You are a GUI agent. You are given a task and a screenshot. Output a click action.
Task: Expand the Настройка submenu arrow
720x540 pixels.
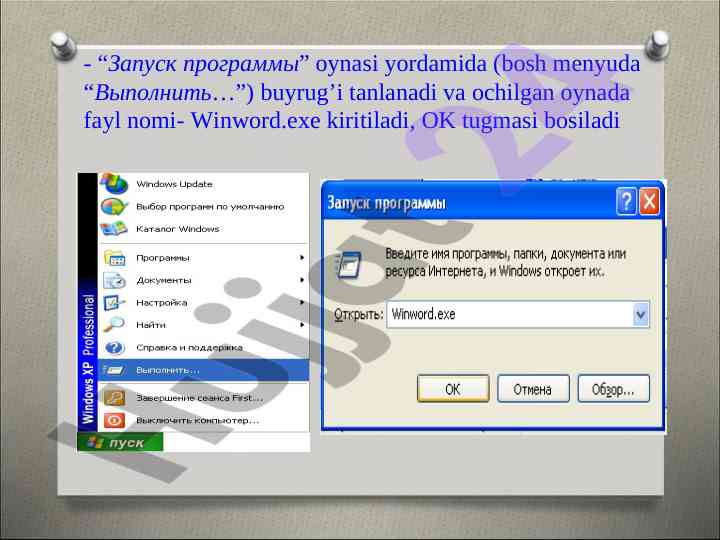click(x=302, y=302)
